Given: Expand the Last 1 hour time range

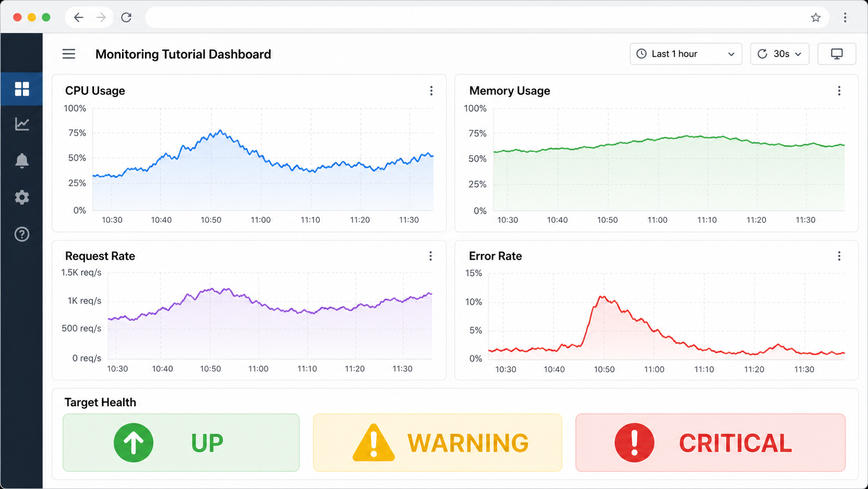Looking at the screenshot, I should pyautogui.click(x=686, y=54).
